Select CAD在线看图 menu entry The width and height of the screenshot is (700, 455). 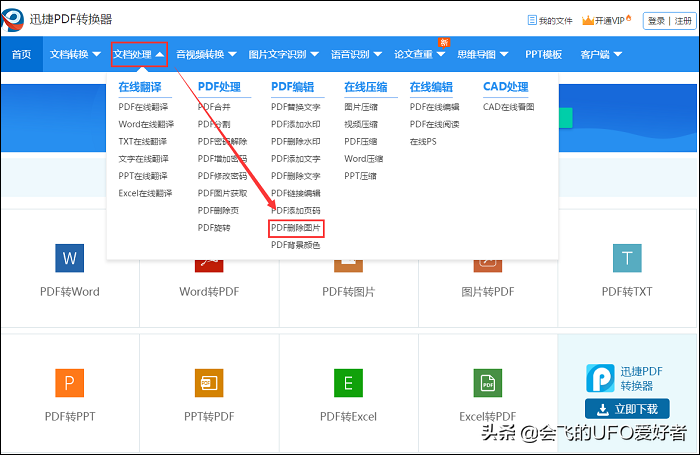point(508,107)
